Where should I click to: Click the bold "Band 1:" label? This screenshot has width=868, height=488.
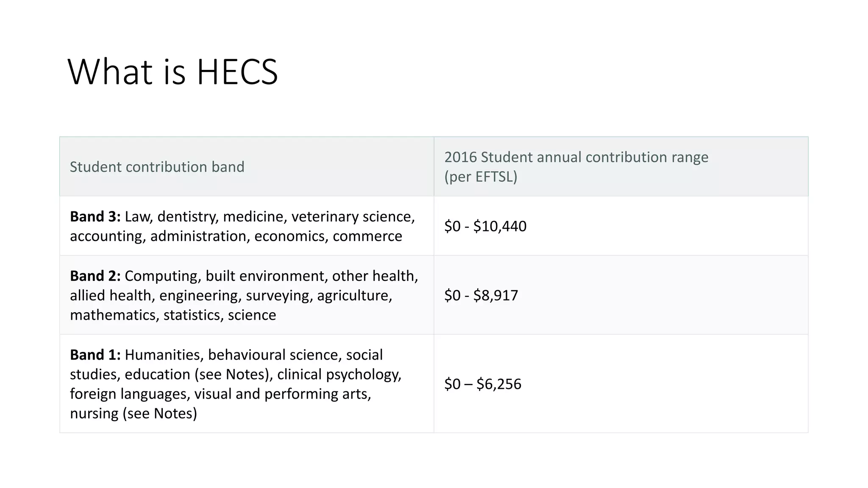[x=95, y=355]
